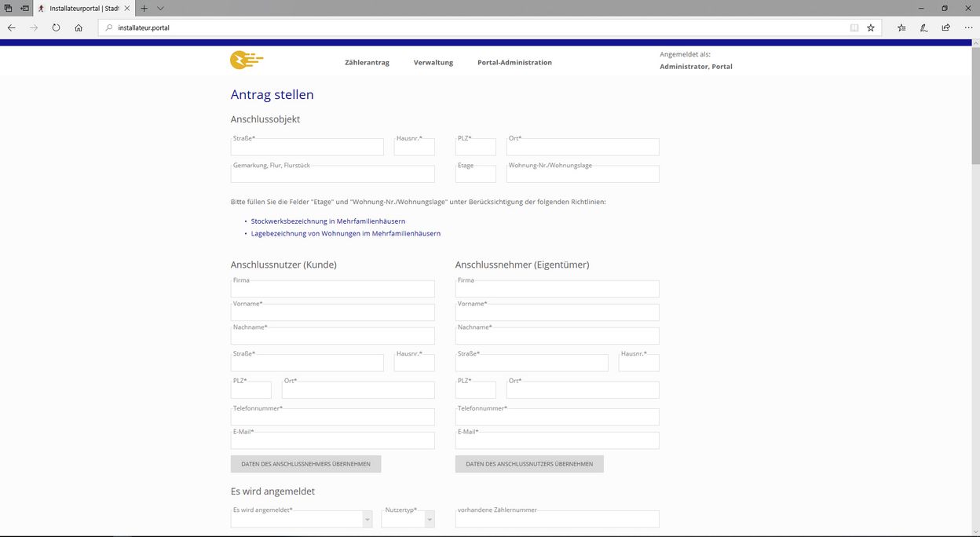The image size is (980, 537).
Task: Focus the Anschlussnehmer E-Mail field
Action: click(558, 440)
